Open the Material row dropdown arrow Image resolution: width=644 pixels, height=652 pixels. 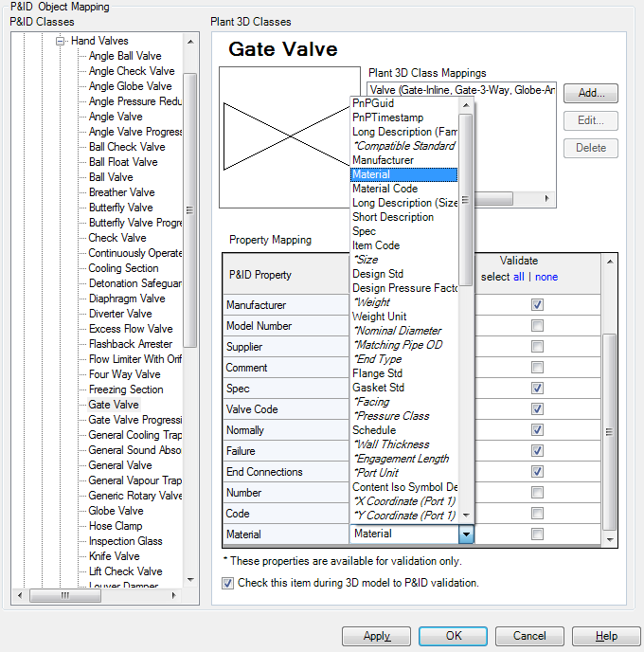[465, 534]
